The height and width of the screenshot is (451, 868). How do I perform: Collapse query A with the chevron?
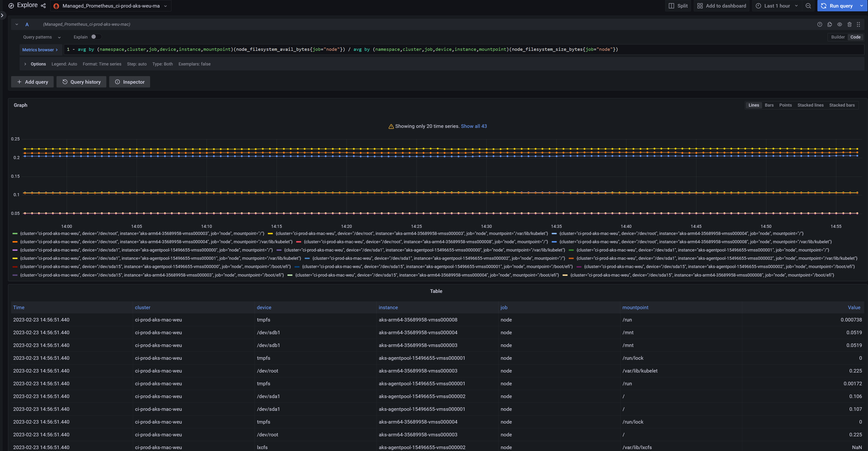17,24
